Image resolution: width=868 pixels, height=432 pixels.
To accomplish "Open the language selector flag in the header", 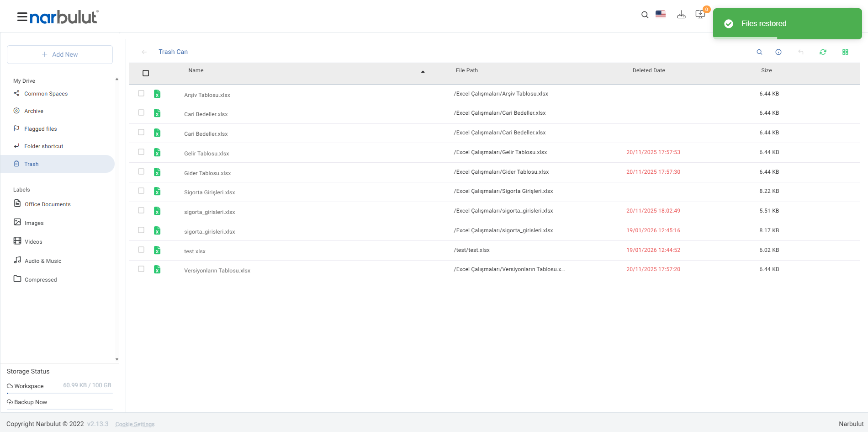I will [661, 15].
